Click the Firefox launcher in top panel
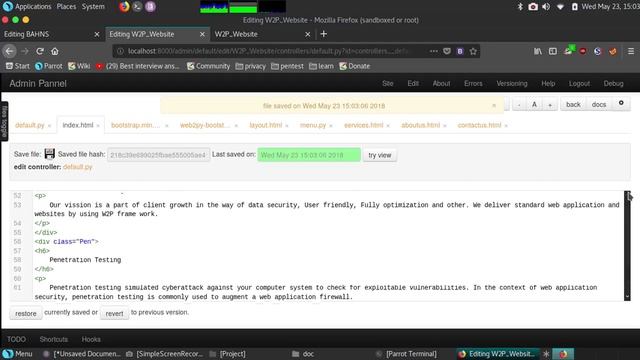 pos(124,7)
